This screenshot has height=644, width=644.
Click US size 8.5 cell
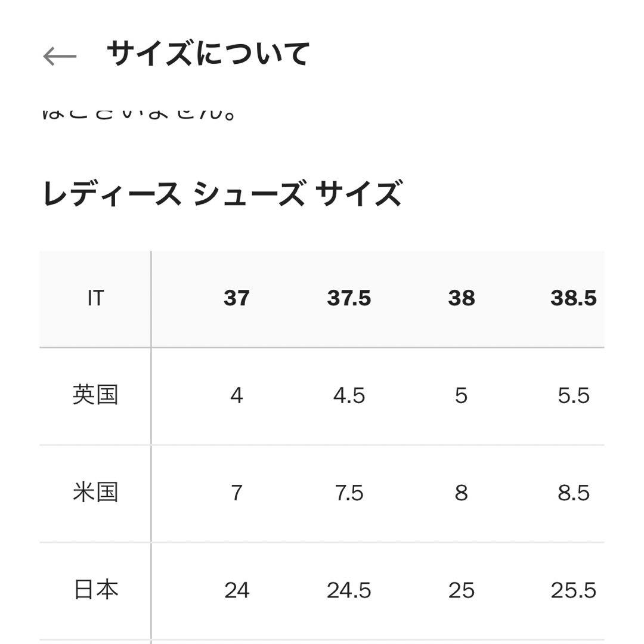[x=574, y=493]
